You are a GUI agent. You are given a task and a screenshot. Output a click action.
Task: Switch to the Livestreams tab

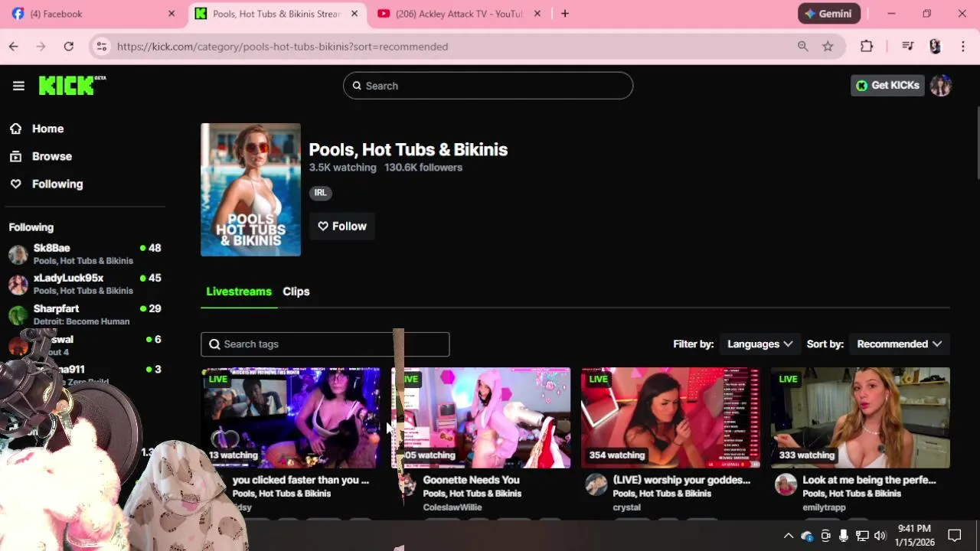pyautogui.click(x=239, y=292)
